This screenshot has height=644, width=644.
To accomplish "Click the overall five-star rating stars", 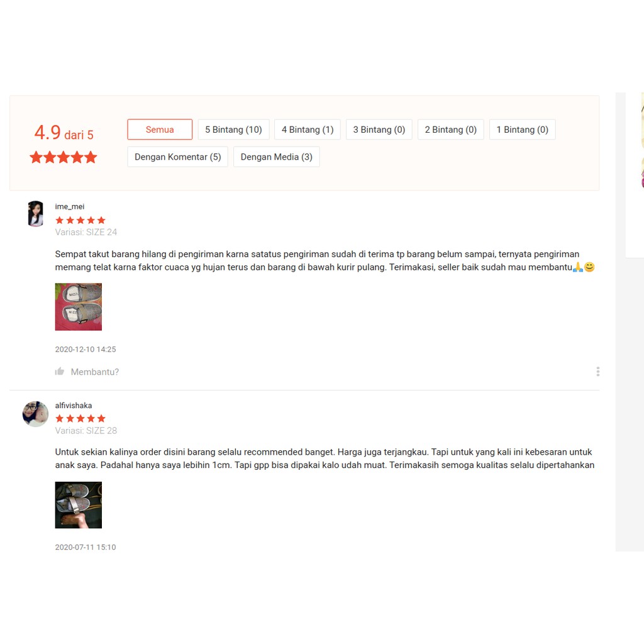I will click(x=64, y=157).
